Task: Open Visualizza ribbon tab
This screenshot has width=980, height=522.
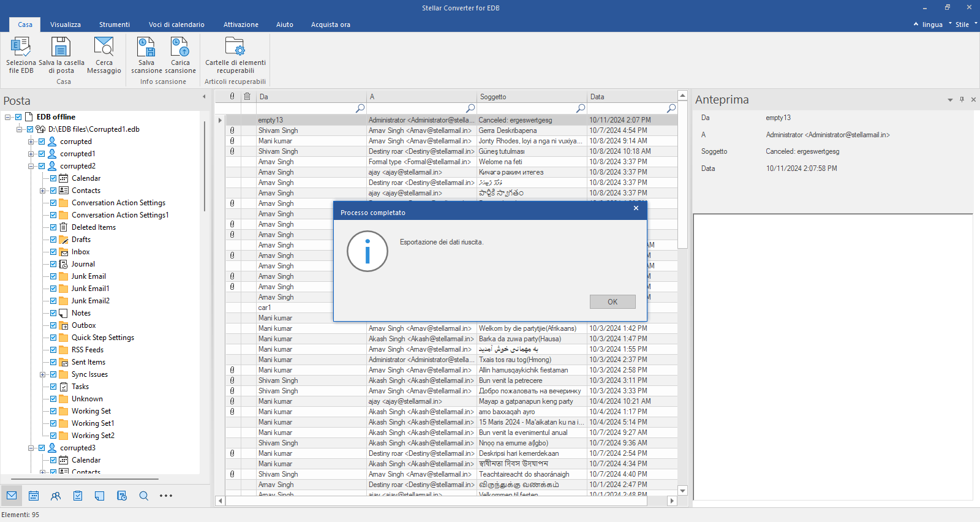Action: (66, 25)
